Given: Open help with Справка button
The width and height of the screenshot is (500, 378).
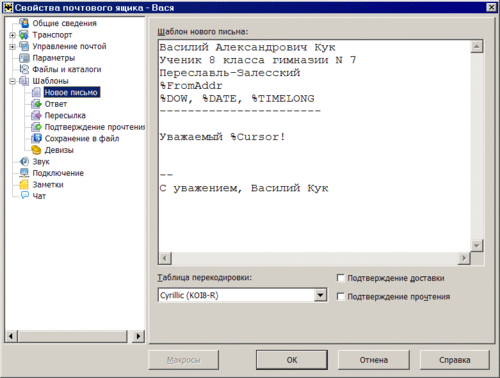Looking at the screenshot, I should tap(455, 360).
